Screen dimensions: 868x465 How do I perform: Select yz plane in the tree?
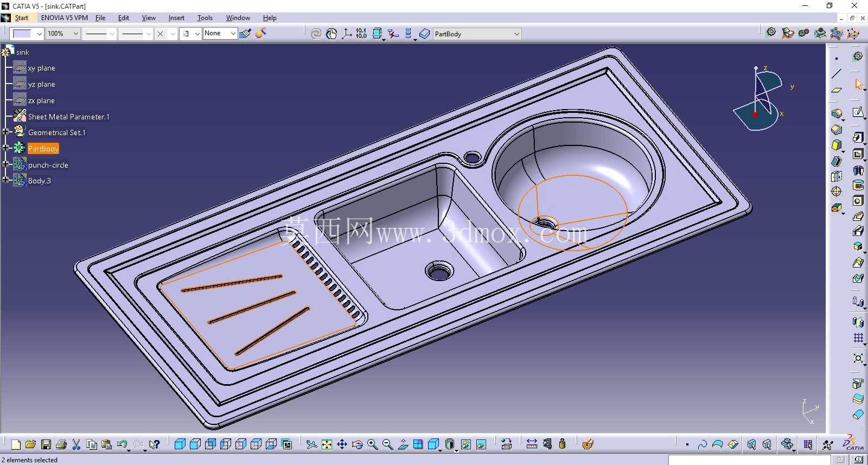pos(41,85)
